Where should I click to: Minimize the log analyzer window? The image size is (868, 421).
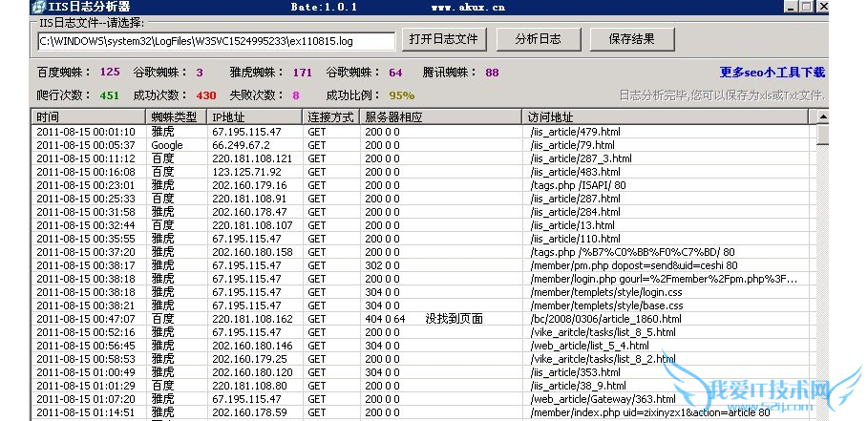click(x=790, y=8)
